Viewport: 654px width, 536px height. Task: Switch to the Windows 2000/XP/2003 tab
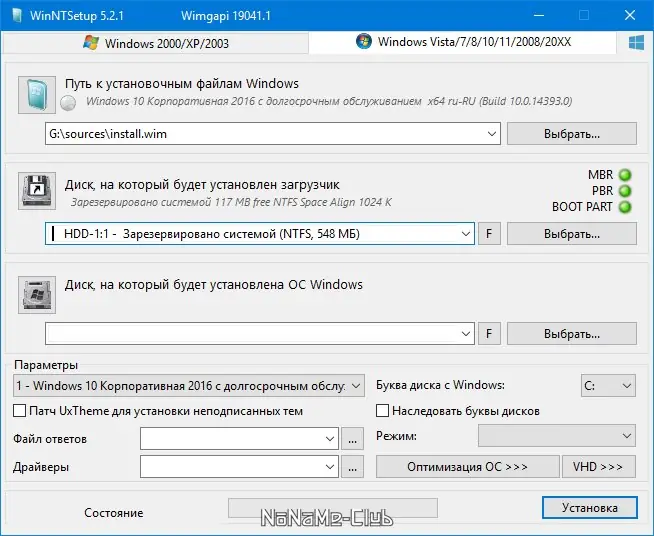pos(156,43)
